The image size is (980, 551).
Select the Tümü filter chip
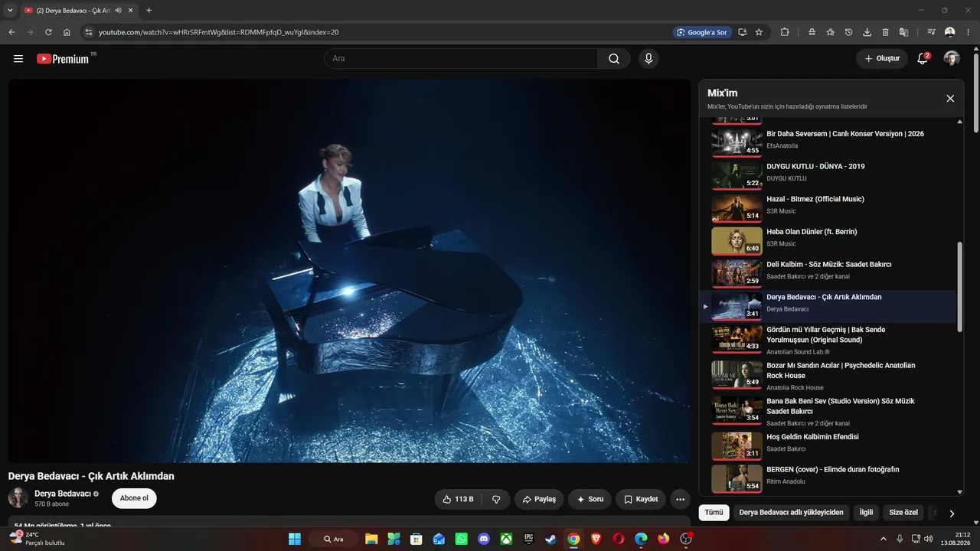pos(714,513)
